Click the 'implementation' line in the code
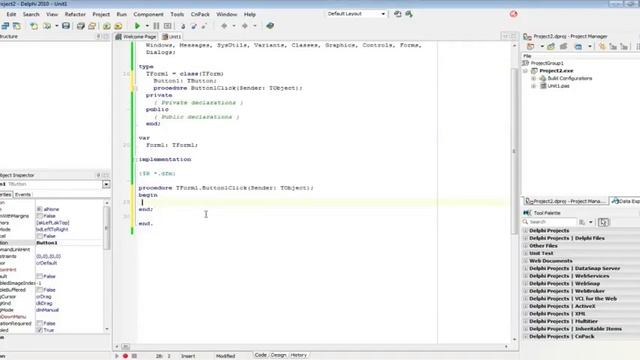This screenshot has width=640, height=360. 165,159
